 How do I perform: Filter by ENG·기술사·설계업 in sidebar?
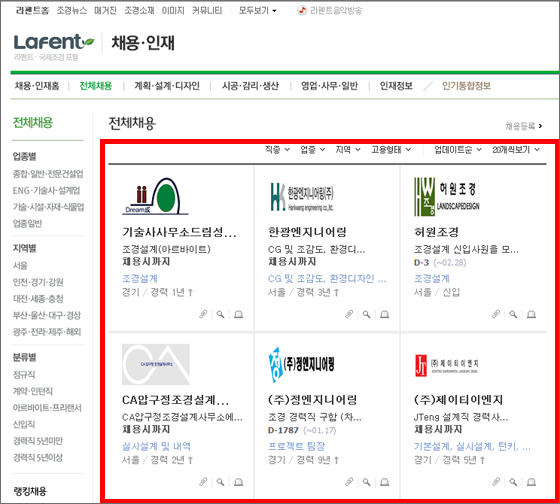coord(46,190)
